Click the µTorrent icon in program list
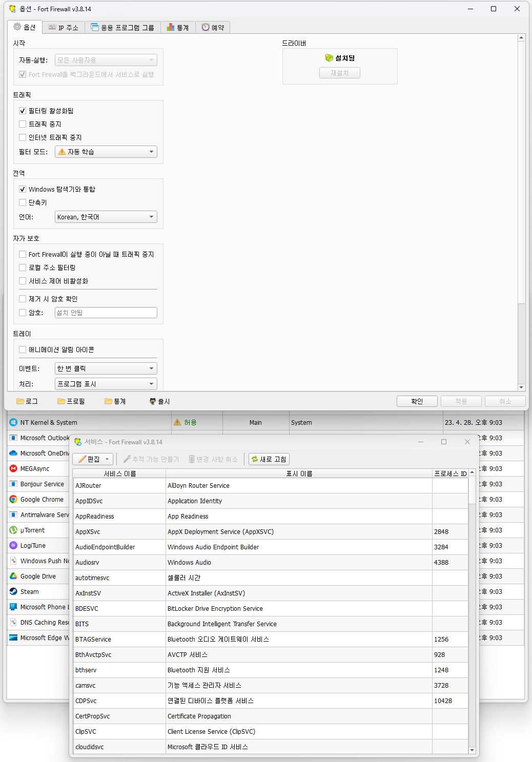 (13, 530)
